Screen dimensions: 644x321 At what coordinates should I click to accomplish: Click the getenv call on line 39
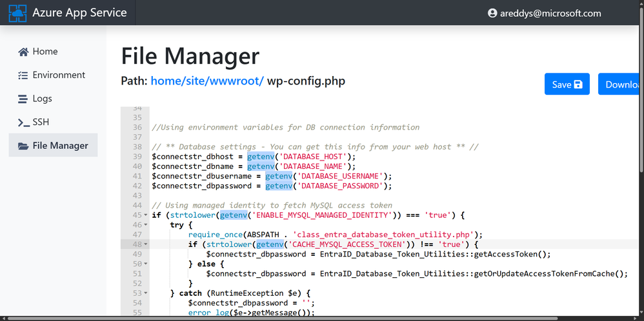tap(261, 157)
